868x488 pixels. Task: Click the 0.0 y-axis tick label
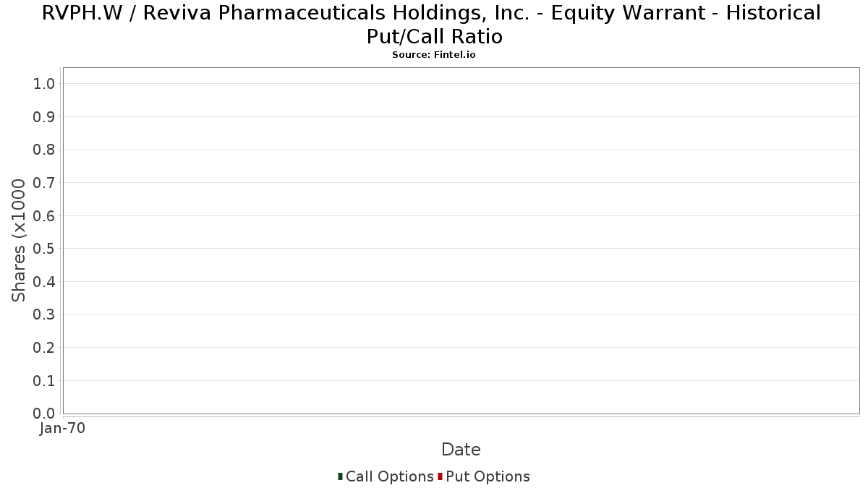pyautogui.click(x=44, y=414)
